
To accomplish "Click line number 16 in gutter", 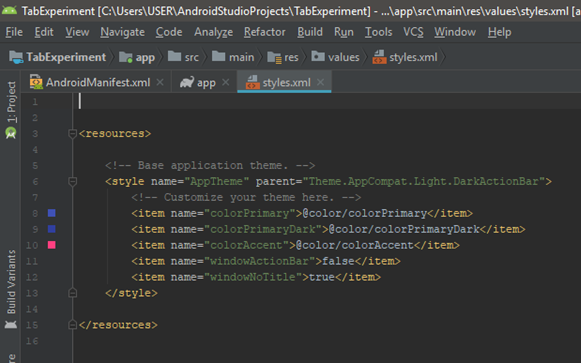I will tap(32, 341).
